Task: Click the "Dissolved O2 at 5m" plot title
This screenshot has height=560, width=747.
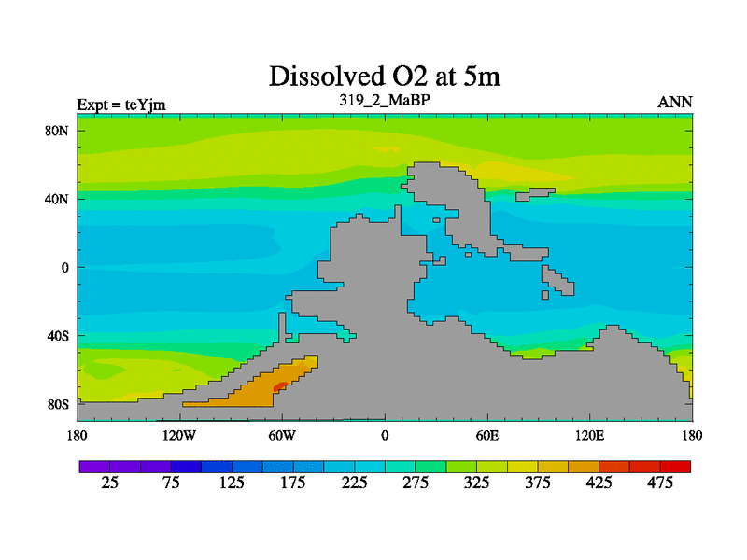Action: click(x=385, y=76)
